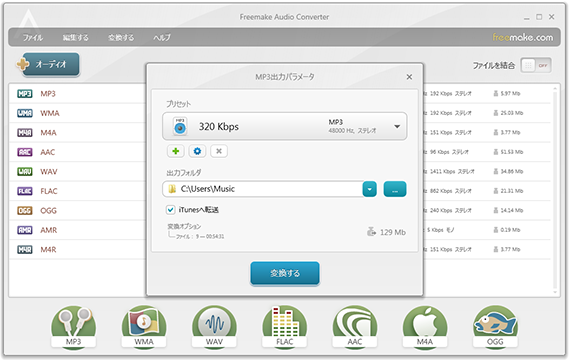
Task: Delete preset with the gray X icon
Action: point(219,151)
